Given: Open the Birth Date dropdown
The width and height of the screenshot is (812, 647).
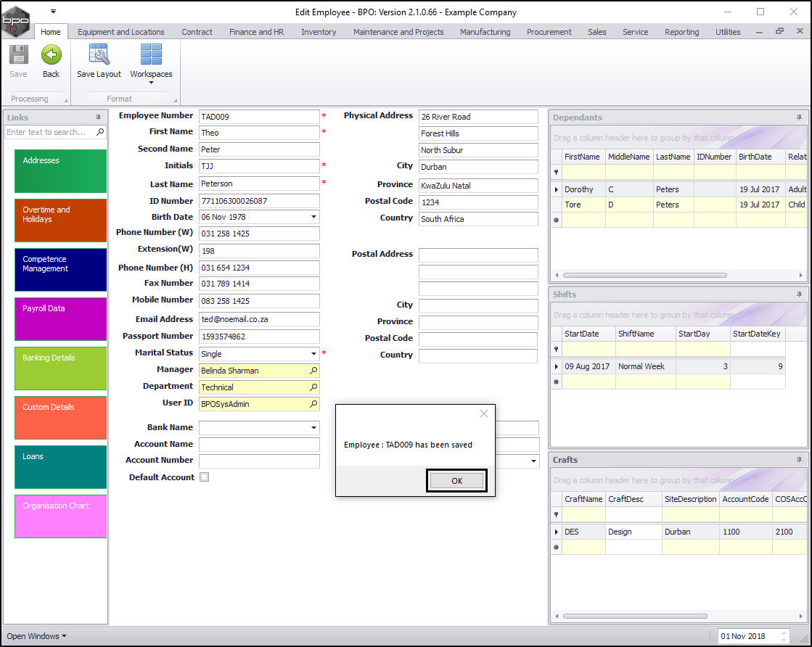Looking at the screenshot, I should (313, 217).
